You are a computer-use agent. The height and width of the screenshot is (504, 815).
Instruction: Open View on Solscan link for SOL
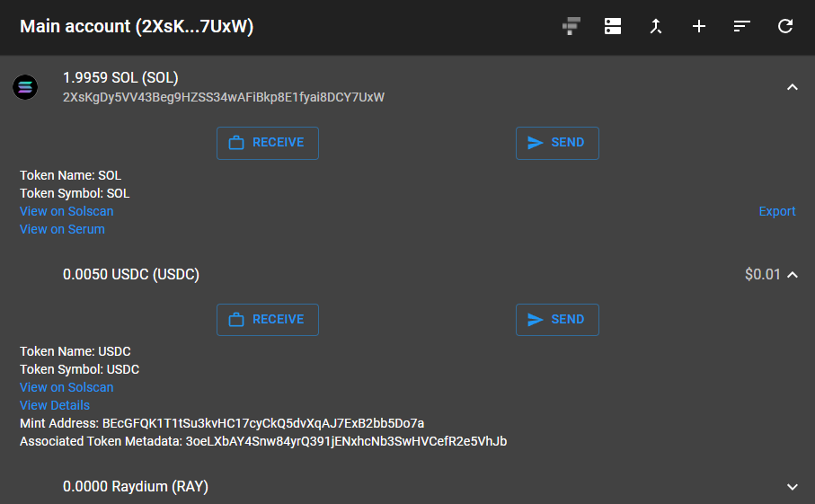(66, 211)
